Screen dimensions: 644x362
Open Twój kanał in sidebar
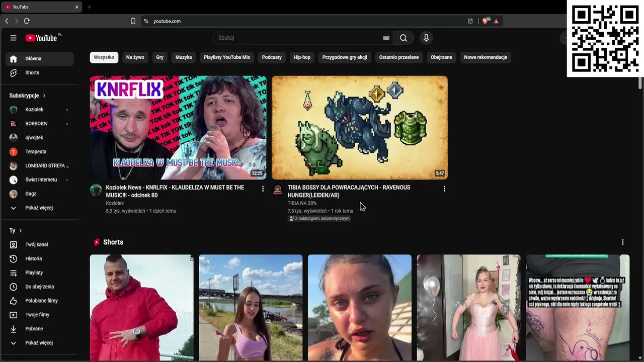pyautogui.click(x=40, y=245)
